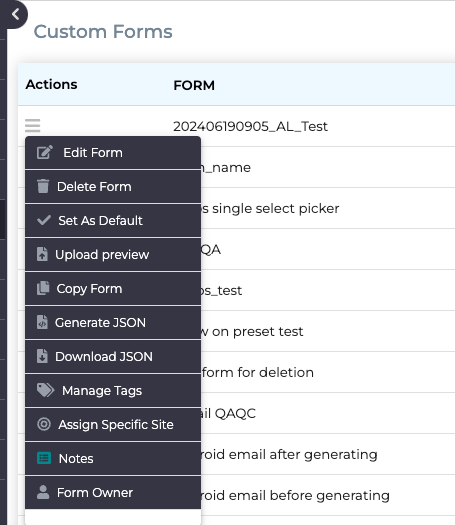The width and height of the screenshot is (455, 525).
Task: Click the Assign Specific Site target icon
Action: tap(44, 424)
